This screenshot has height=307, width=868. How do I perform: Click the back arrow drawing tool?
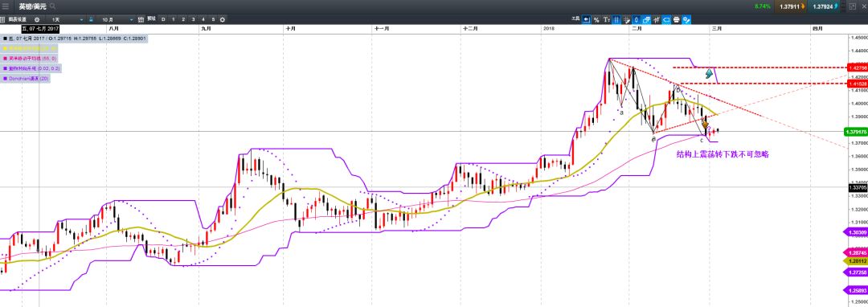tap(586, 19)
